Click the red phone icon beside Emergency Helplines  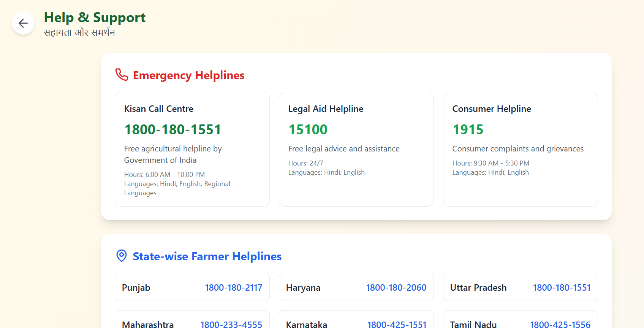[122, 75]
